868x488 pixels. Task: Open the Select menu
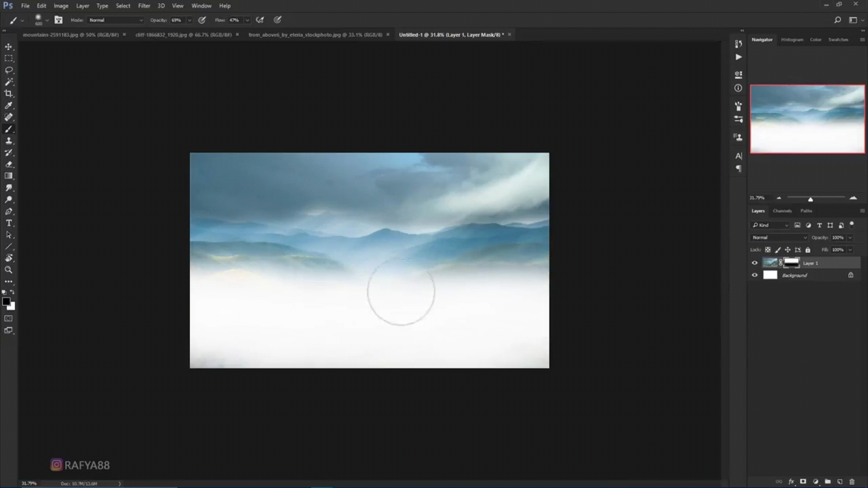point(123,6)
